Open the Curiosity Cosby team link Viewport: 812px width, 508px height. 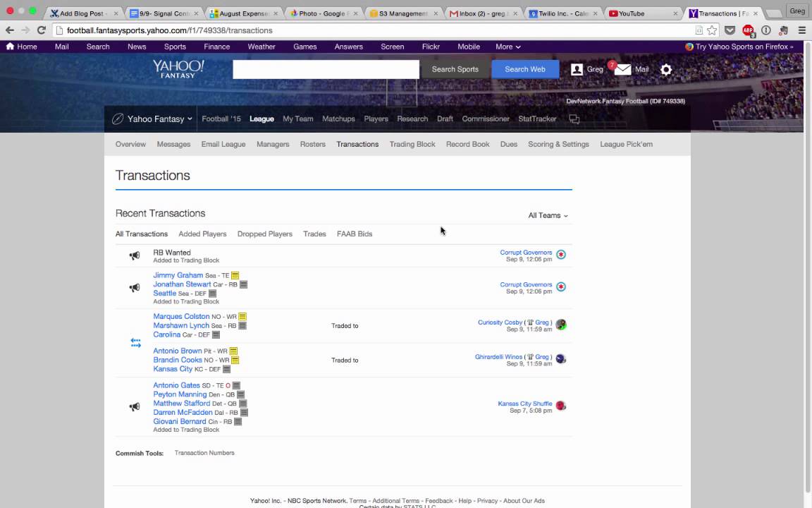[x=500, y=322]
